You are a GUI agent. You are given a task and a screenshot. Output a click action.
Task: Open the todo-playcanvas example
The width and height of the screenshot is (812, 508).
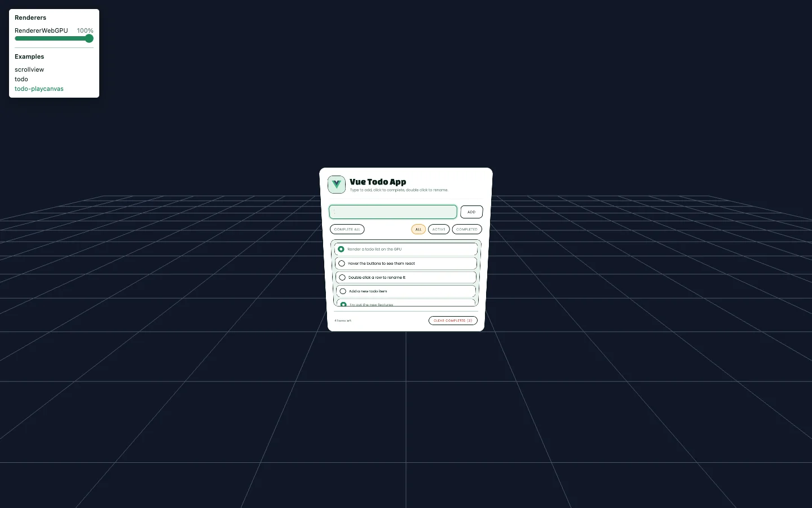tap(39, 89)
